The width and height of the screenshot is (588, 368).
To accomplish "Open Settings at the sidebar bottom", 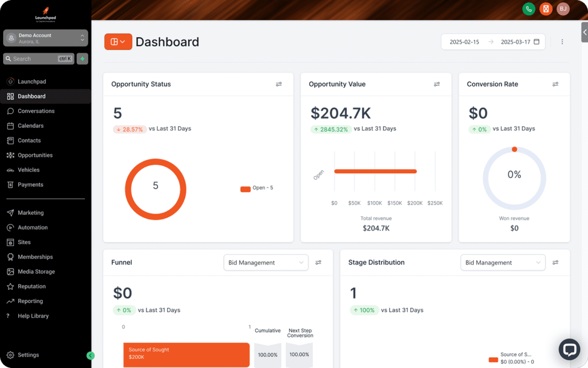I will [28, 355].
